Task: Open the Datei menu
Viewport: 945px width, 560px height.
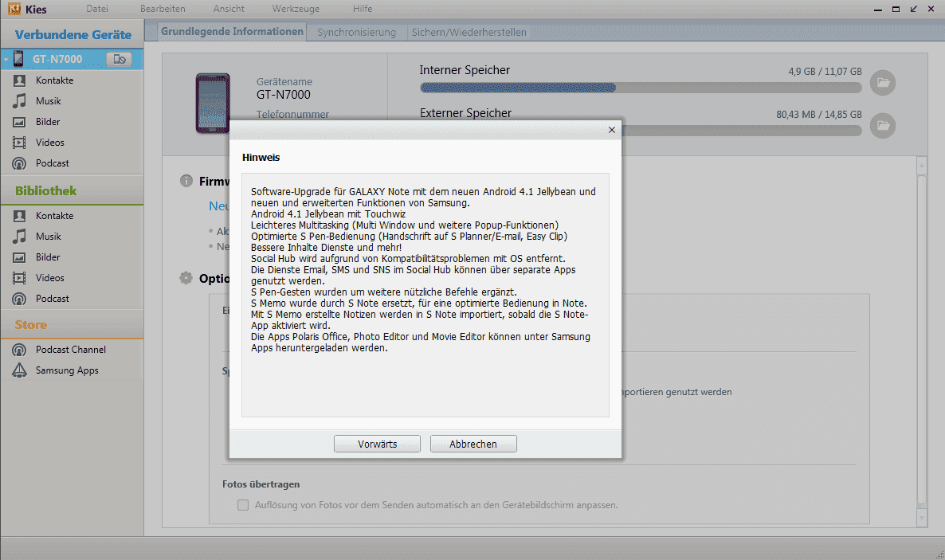Action: pyautogui.click(x=97, y=9)
